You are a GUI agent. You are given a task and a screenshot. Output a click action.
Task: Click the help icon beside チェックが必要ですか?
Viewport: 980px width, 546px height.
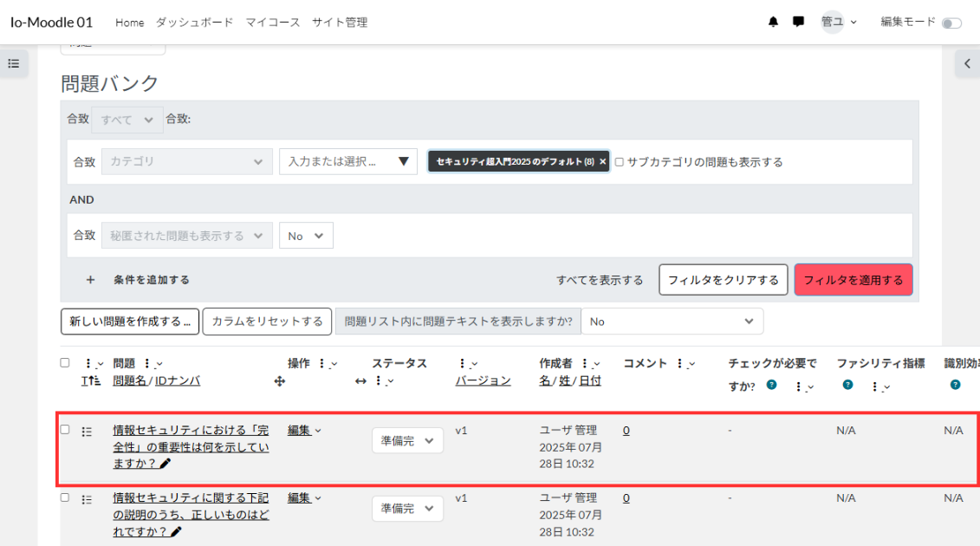tap(771, 386)
